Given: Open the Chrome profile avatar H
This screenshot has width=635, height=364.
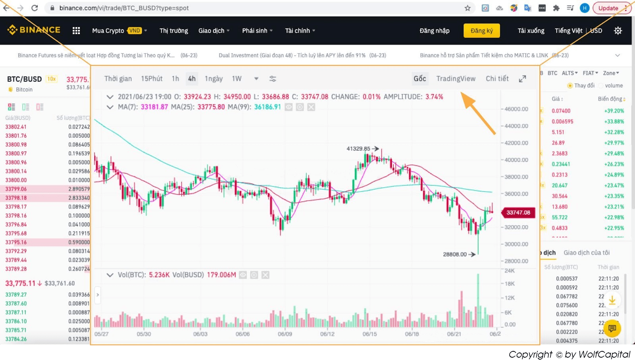Looking at the screenshot, I should point(584,8).
